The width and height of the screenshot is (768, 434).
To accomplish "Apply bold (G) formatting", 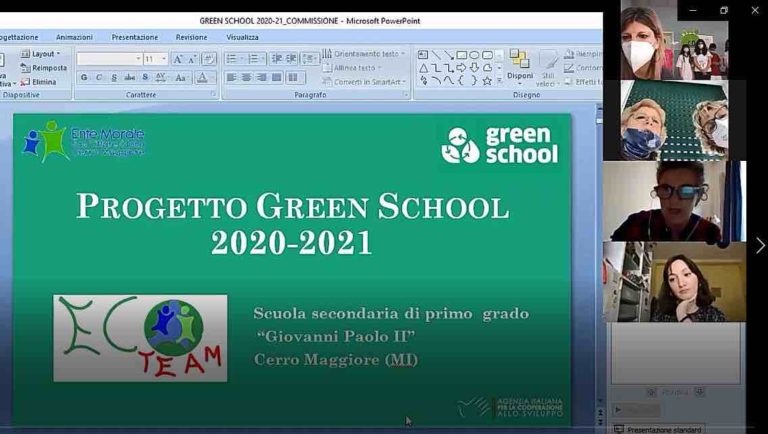I will click(84, 77).
